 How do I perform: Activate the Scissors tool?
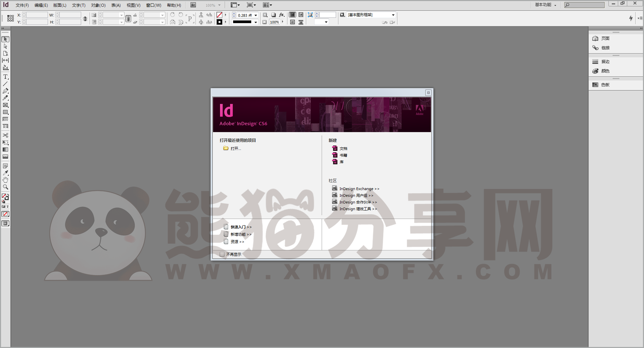point(5,135)
